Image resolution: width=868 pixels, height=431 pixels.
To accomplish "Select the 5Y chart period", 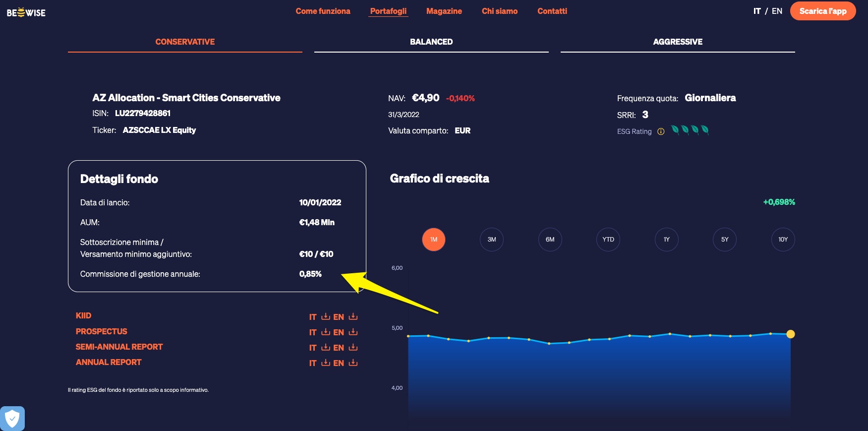I will 725,240.
